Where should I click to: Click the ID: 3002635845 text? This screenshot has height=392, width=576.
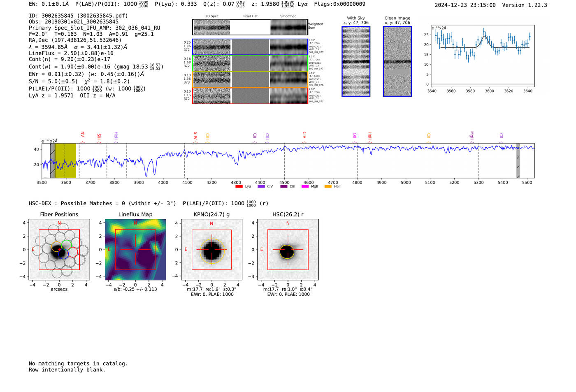[78, 16]
